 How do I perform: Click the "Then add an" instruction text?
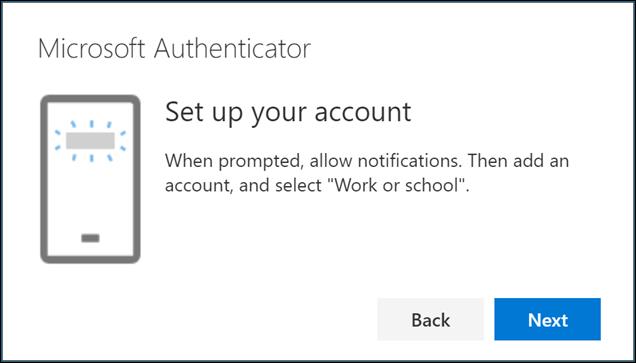click(518, 161)
